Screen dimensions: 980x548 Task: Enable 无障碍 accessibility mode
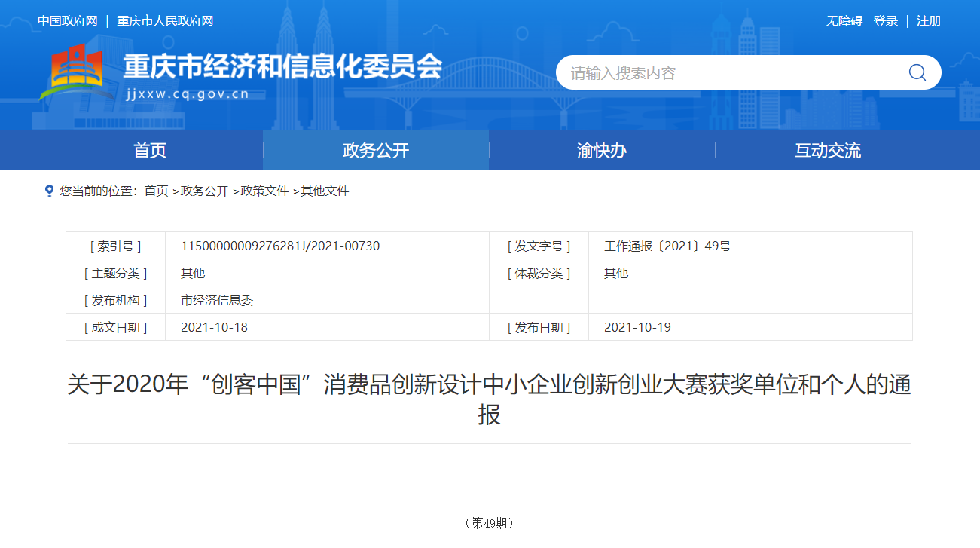pos(844,21)
